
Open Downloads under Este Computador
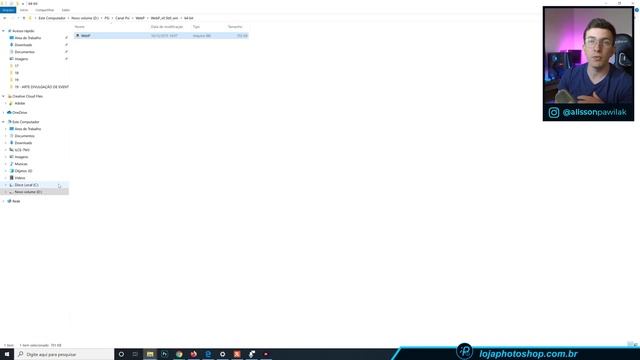(x=23, y=143)
